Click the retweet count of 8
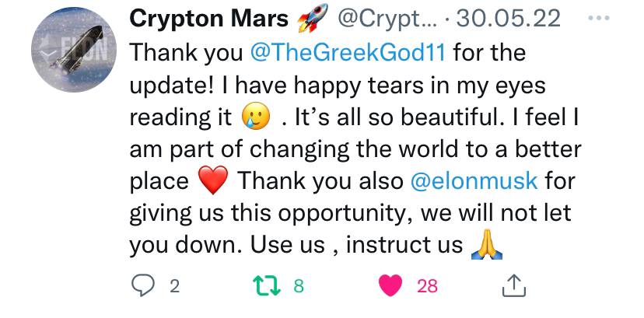 tap(299, 286)
